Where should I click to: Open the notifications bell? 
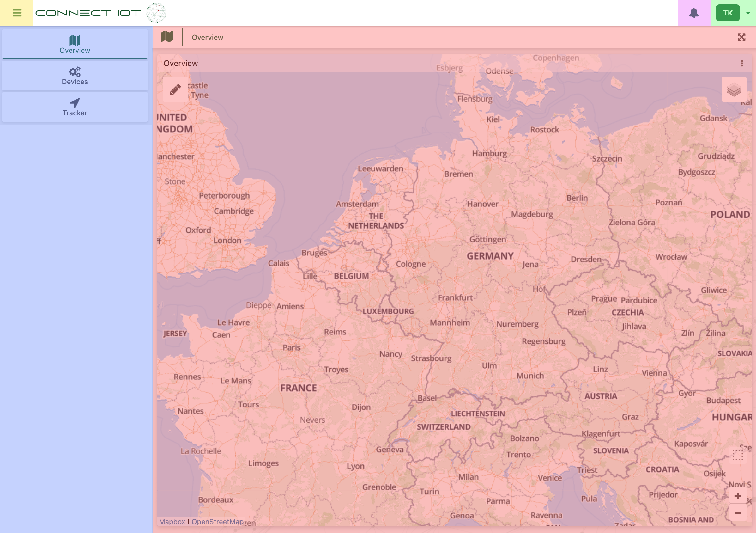point(694,13)
